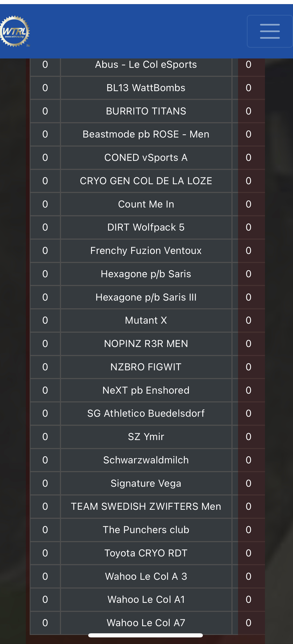Open the BL13 WattBombs team entry
This screenshot has width=293, height=644.
pos(147,88)
